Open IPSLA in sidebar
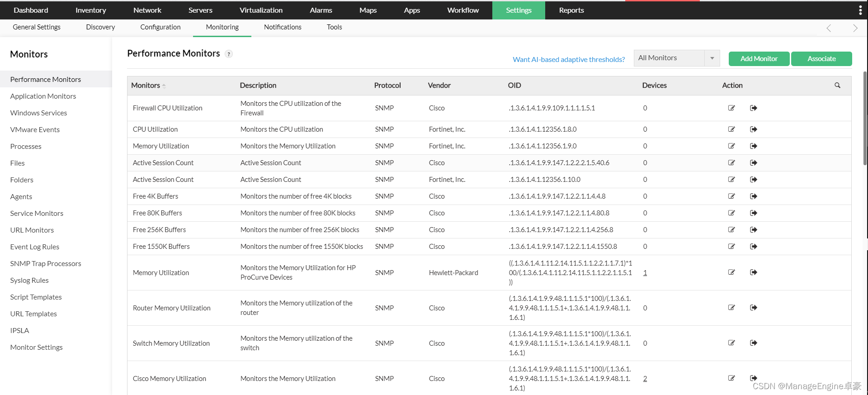 pyautogui.click(x=19, y=330)
